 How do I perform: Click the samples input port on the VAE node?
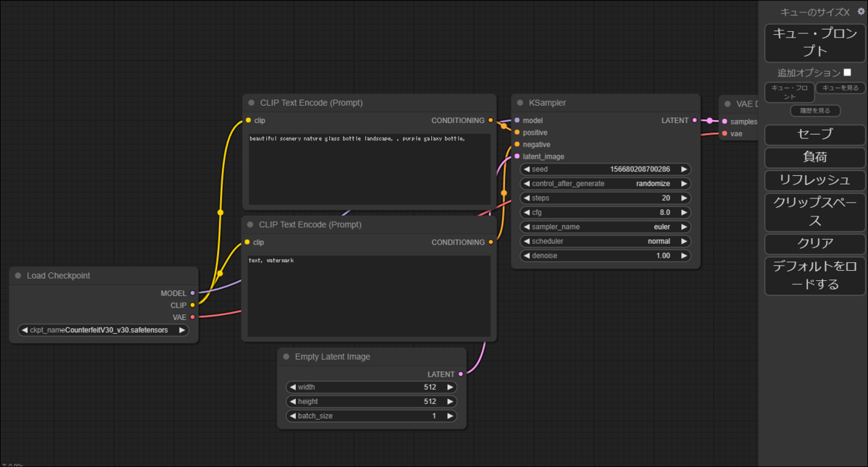725,121
